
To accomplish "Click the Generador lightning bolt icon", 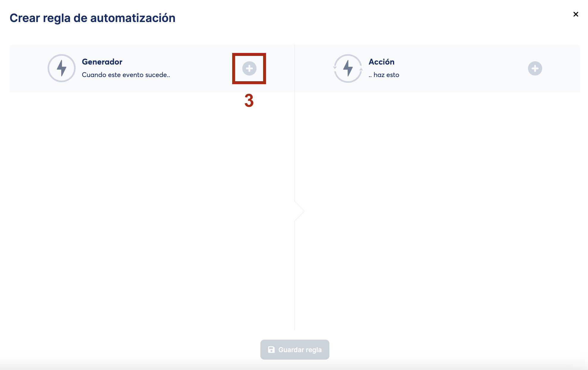I will pyautogui.click(x=62, y=68).
